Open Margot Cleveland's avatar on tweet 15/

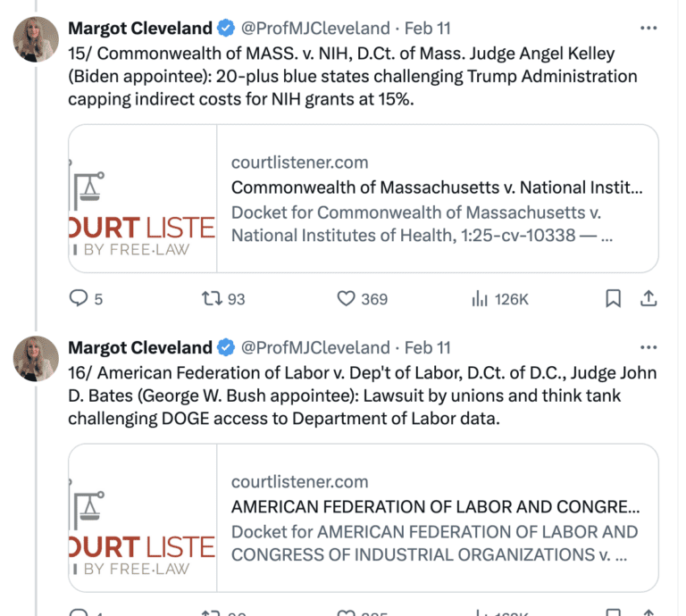pos(36,39)
